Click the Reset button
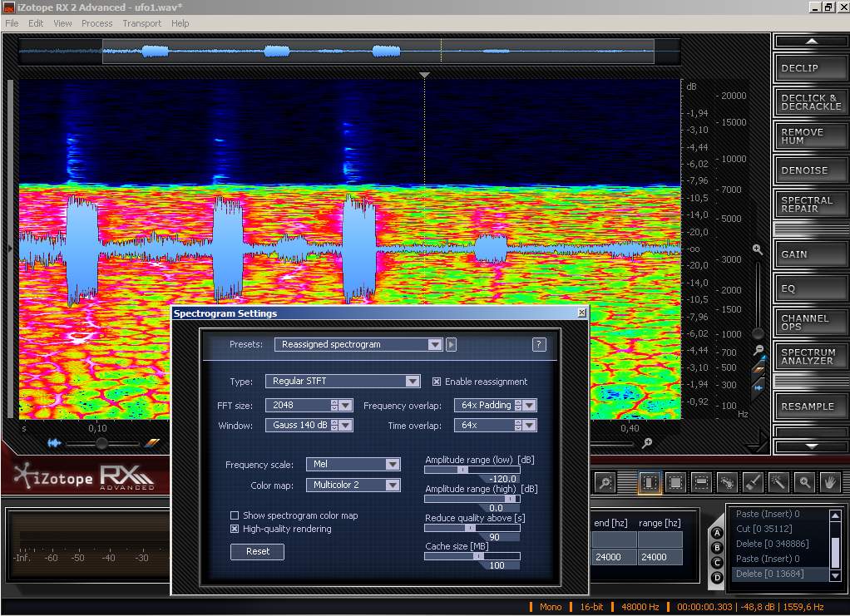 pos(258,551)
